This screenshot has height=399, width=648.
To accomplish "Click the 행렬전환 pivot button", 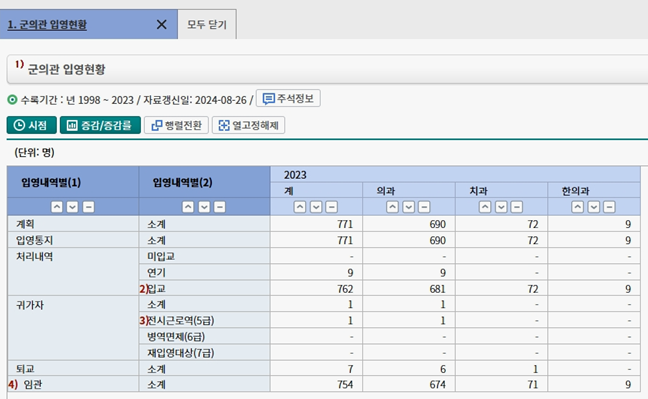I will coord(176,125).
